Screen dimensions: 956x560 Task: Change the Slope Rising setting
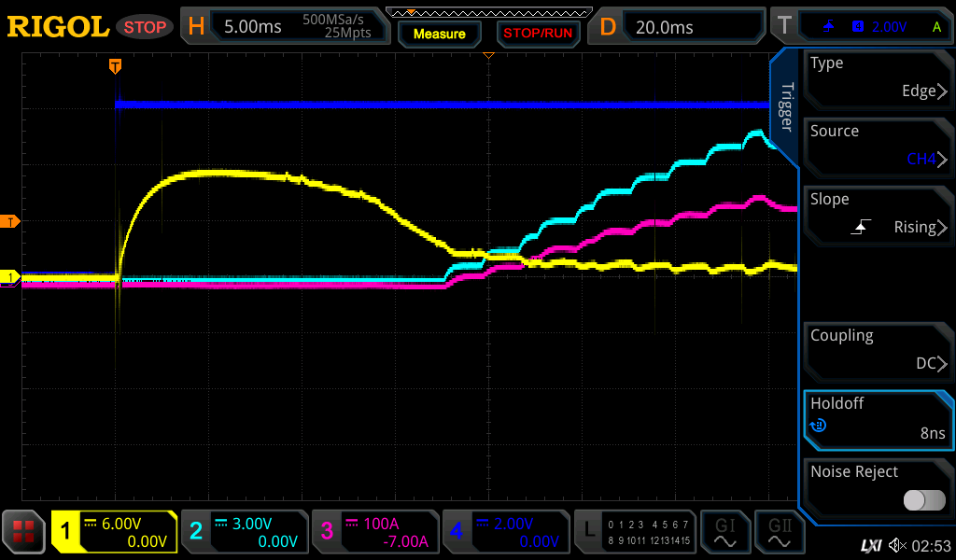pyautogui.click(x=878, y=215)
